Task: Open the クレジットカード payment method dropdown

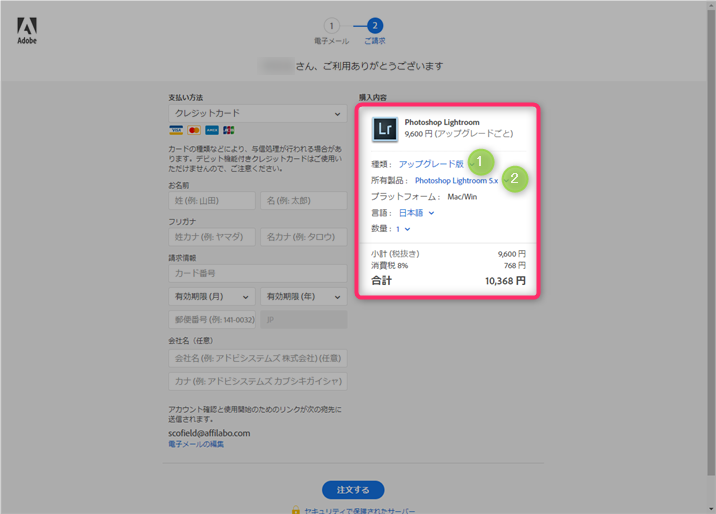Action: (x=258, y=114)
